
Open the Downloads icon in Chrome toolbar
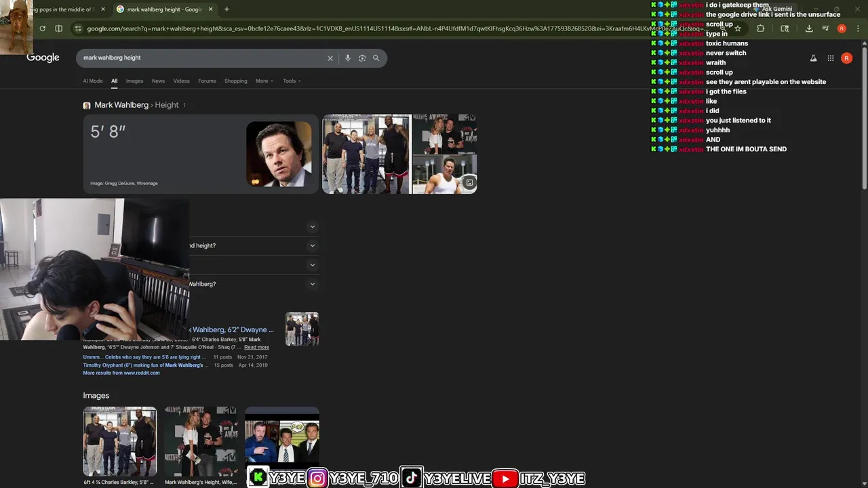pos(809,28)
